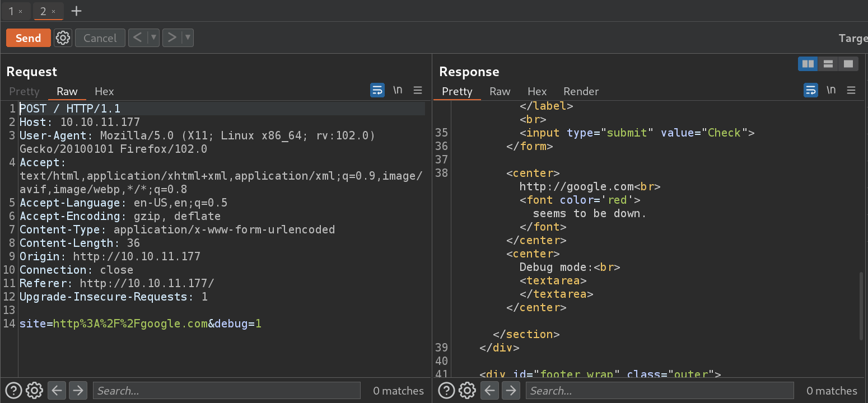
Task: Click the Host header line
Action: (x=80, y=122)
